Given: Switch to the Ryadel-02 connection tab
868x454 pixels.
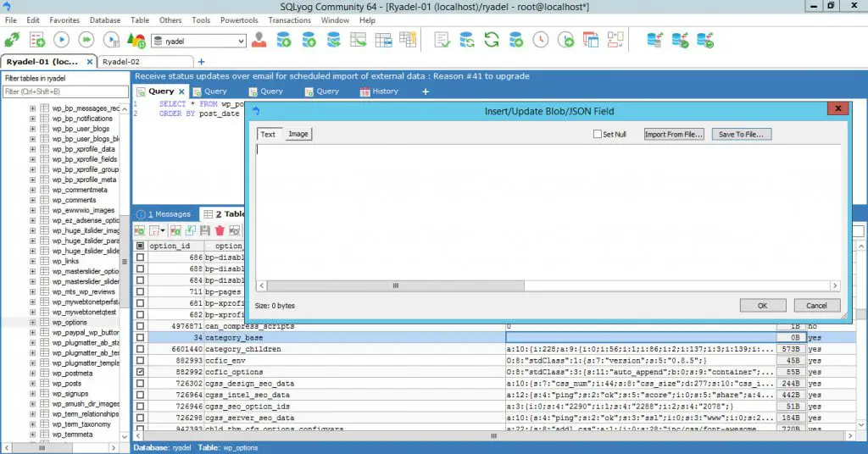Looking at the screenshot, I should (123, 62).
